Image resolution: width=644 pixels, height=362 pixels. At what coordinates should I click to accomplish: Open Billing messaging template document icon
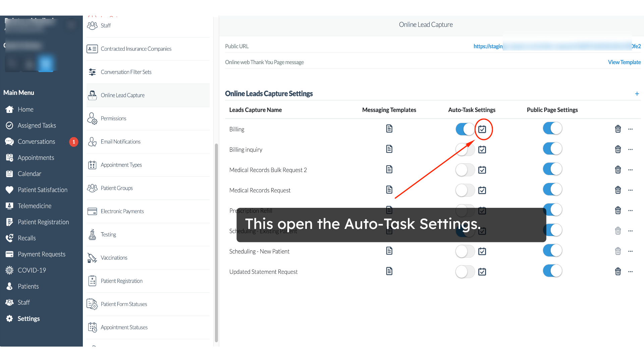[389, 128]
